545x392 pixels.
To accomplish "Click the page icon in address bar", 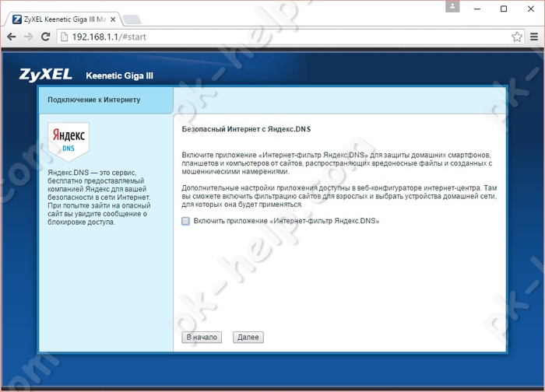I will 65,37.
